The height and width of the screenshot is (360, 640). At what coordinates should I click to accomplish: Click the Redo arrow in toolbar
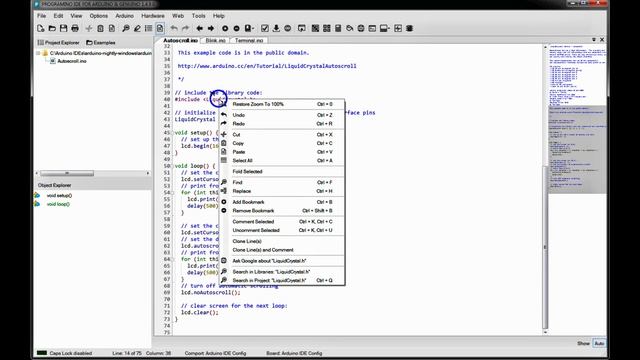tap(185, 28)
